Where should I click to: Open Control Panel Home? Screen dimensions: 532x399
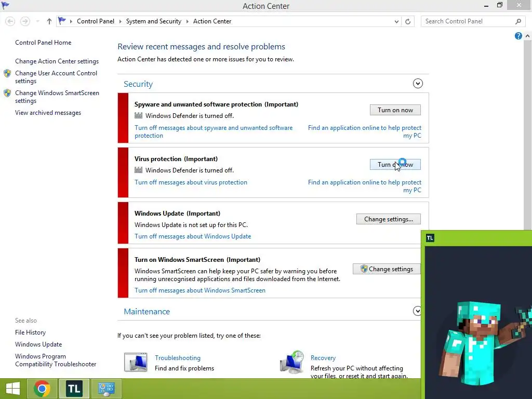point(43,43)
